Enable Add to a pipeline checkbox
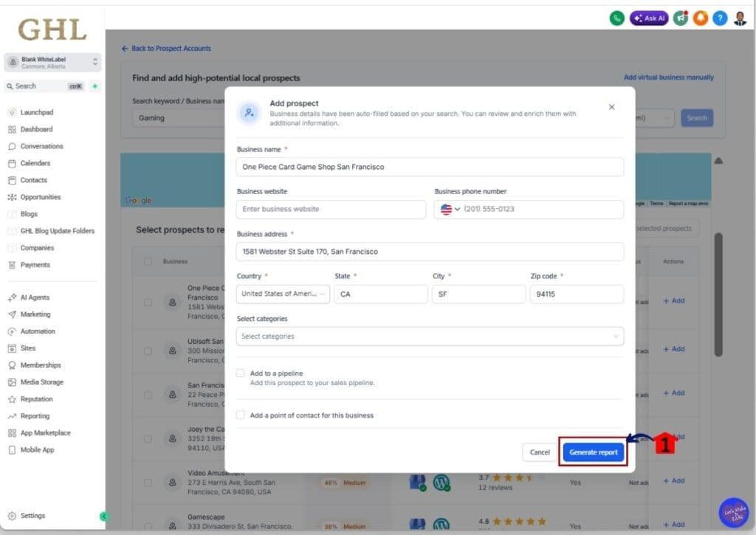The image size is (756, 535). click(x=241, y=373)
